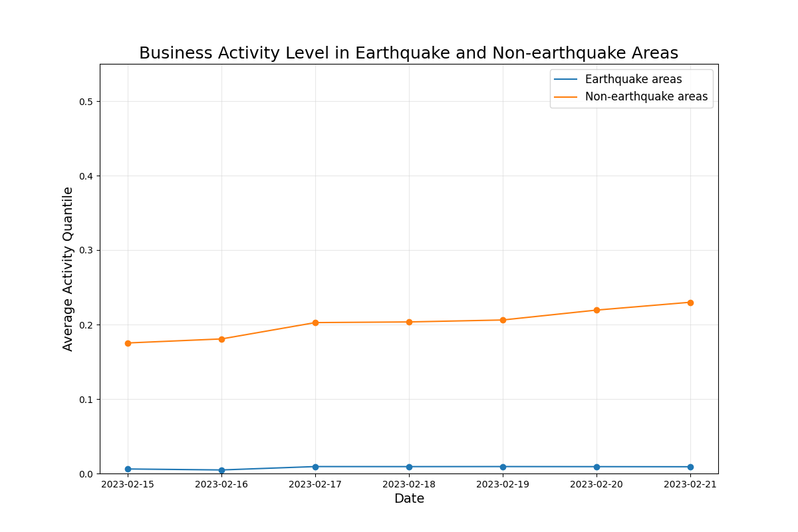798x532 pixels.
Task: Click the 0.1 y-axis tick label
Action: coord(87,400)
